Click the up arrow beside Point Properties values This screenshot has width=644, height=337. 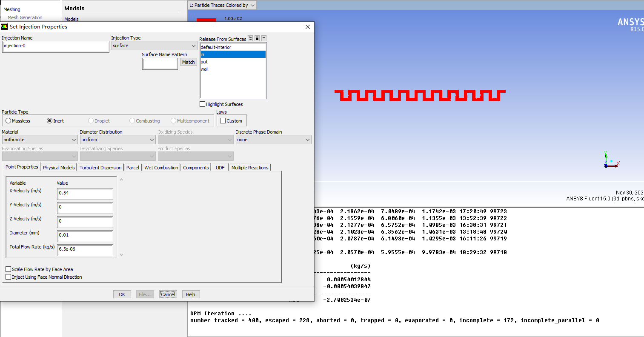(122, 180)
